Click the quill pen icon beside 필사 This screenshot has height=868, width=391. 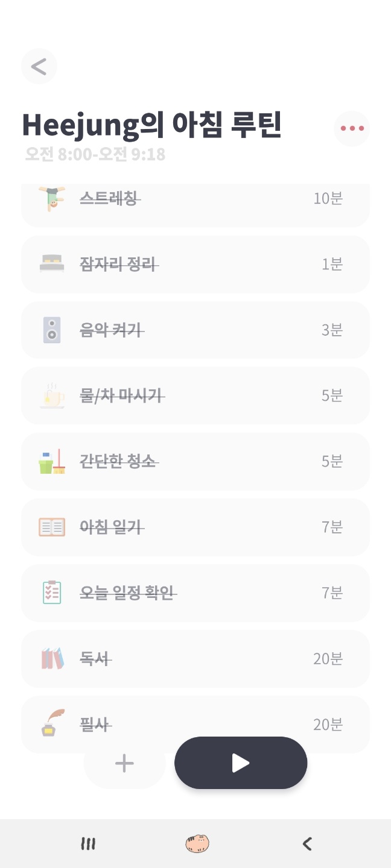[52, 725]
